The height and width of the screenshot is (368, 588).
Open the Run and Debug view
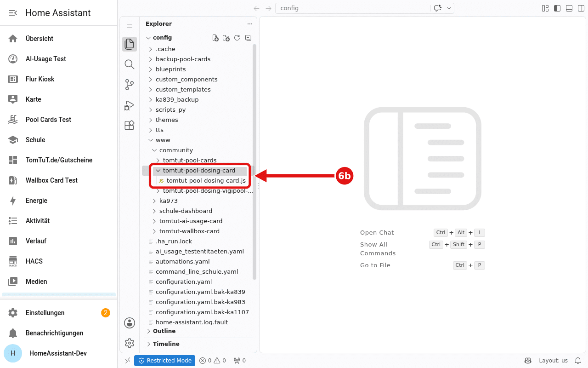click(130, 105)
